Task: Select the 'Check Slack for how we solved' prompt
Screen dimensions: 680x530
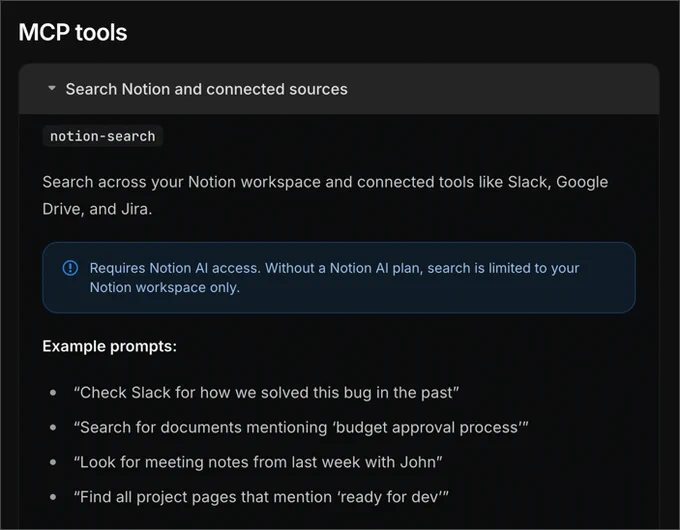Action: [x=266, y=393]
